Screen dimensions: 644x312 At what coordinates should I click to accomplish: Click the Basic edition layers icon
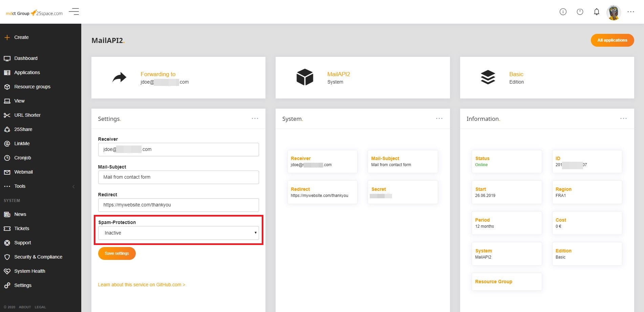(x=488, y=77)
